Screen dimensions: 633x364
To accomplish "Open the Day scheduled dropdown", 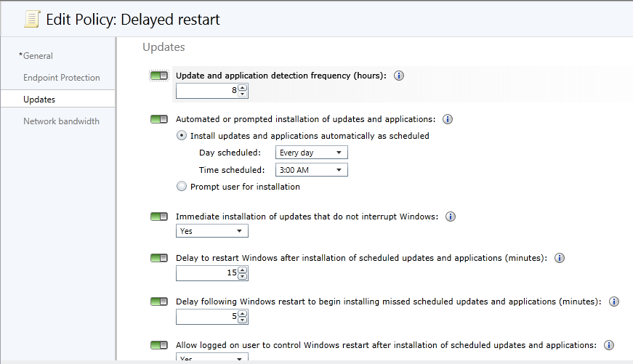I will point(311,153).
